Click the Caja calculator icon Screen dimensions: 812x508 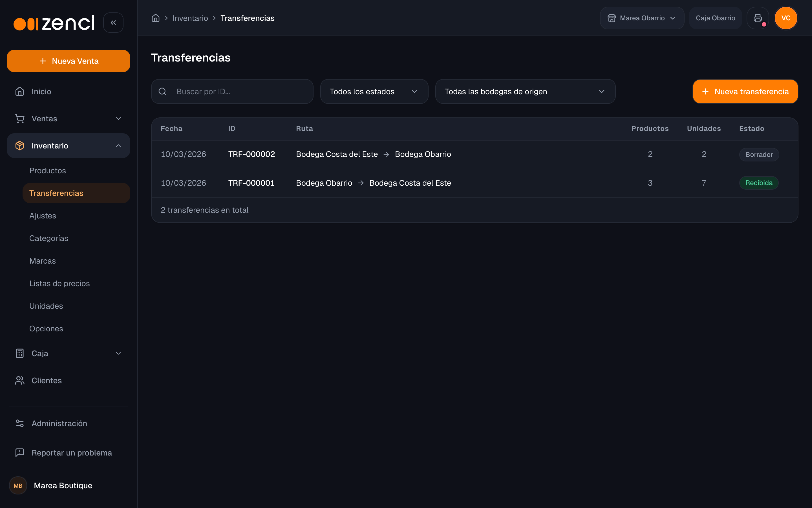[20, 353]
